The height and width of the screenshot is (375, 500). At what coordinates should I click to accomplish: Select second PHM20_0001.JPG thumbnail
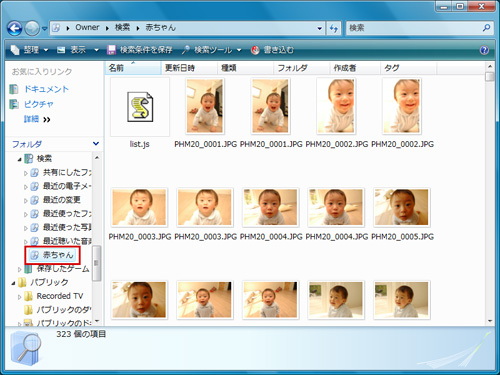271,106
